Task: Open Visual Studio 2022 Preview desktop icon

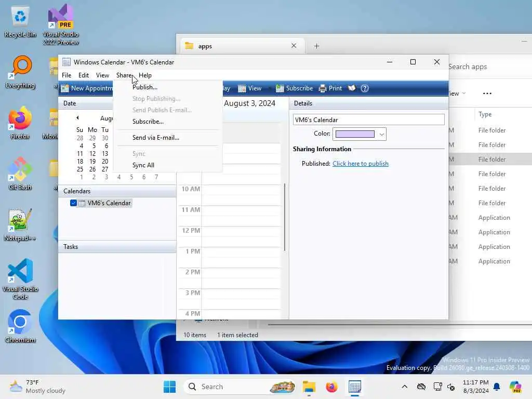Action: 61,24
